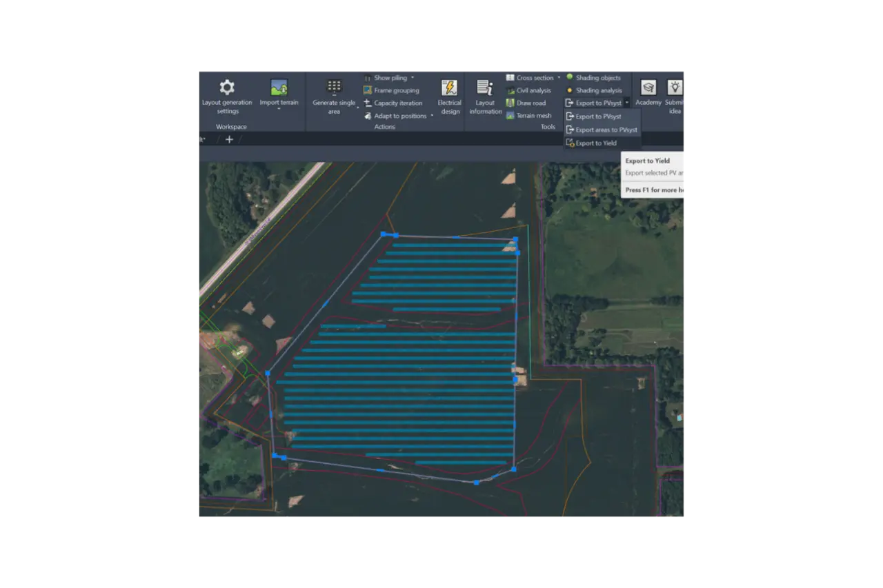Run Capacity iteration tool

[x=393, y=103]
